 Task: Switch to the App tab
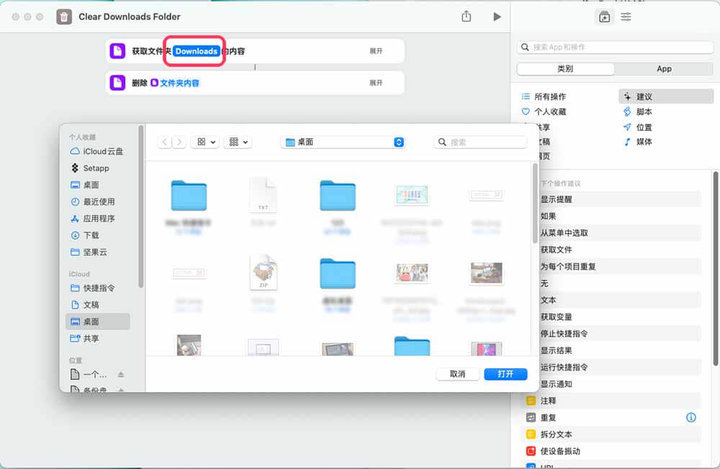coord(664,69)
